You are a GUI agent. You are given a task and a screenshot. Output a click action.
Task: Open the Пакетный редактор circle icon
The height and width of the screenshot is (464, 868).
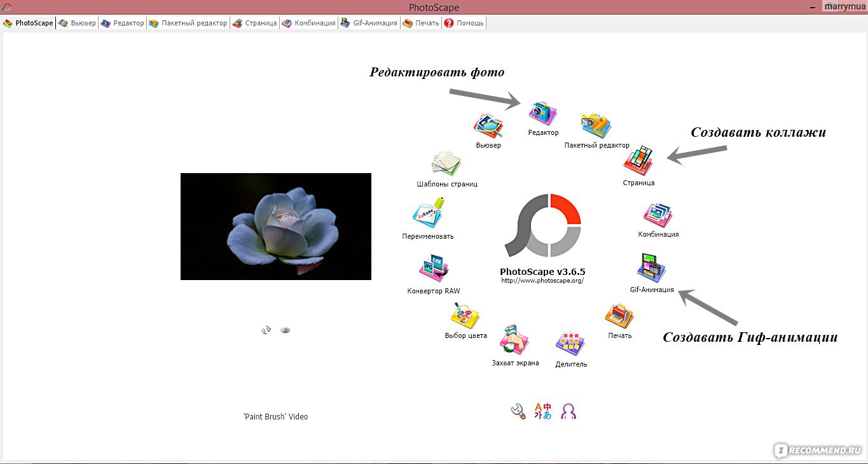click(596, 126)
